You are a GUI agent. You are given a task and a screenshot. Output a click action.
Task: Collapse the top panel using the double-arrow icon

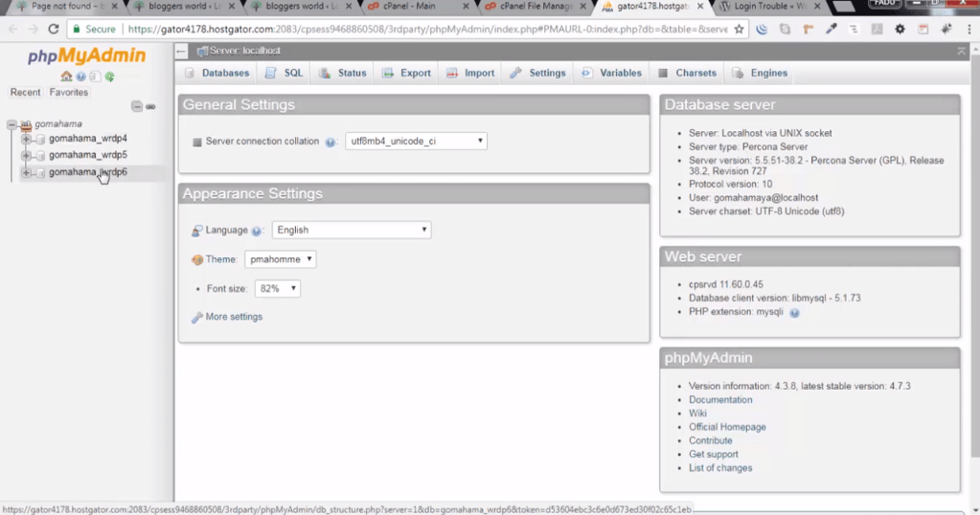pos(961,51)
